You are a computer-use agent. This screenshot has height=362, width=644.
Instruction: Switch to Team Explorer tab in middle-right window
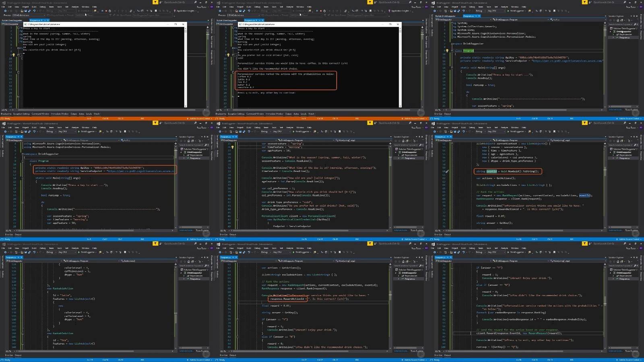(x=632, y=230)
